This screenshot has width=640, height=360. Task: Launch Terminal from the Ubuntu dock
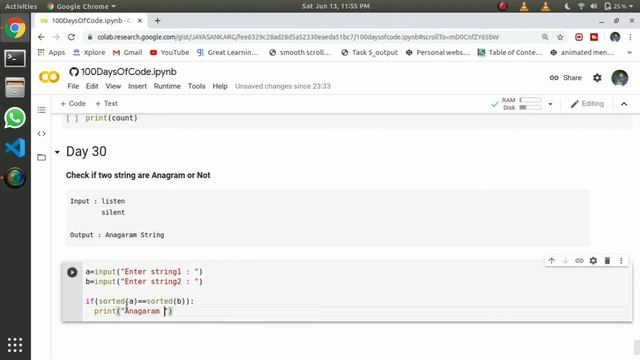(15, 58)
